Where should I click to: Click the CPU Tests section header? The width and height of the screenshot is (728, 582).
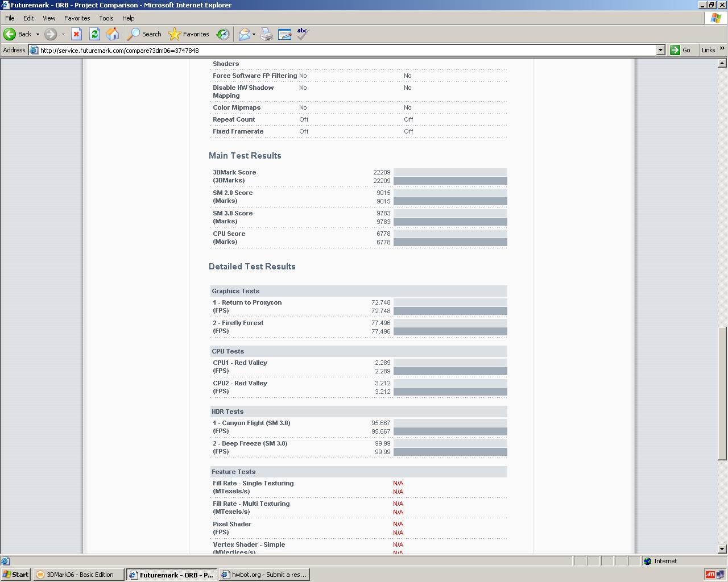click(x=358, y=351)
